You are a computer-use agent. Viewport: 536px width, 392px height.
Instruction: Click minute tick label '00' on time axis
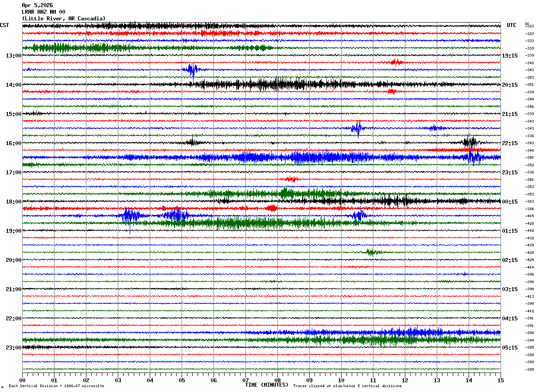tap(22, 380)
